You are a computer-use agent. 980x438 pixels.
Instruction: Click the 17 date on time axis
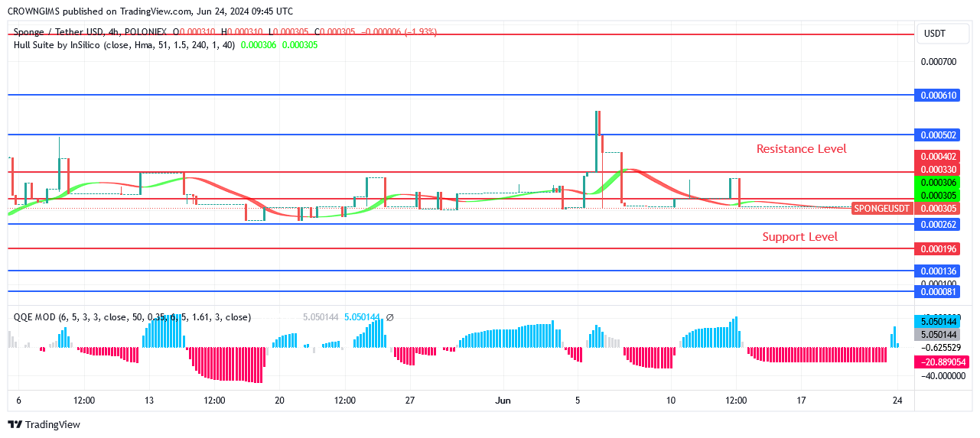(x=801, y=401)
